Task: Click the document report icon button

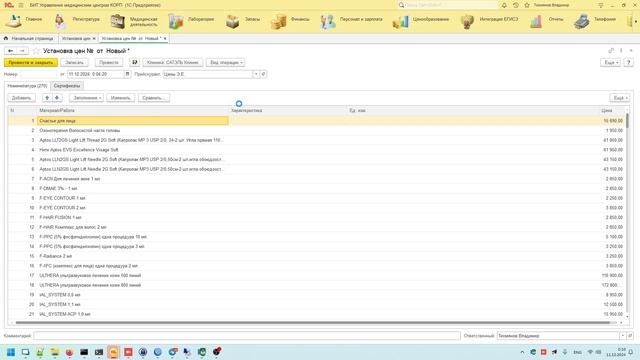Action: click(x=135, y=62)
